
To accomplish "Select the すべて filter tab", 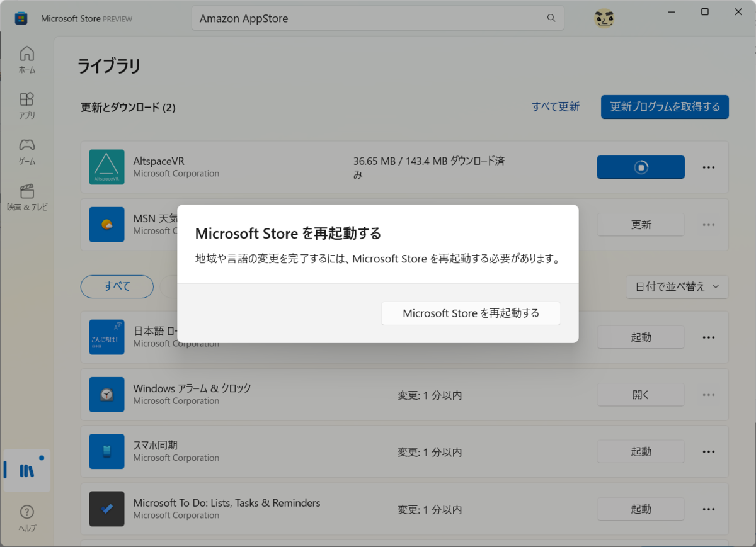I will (x=117, y=286).
